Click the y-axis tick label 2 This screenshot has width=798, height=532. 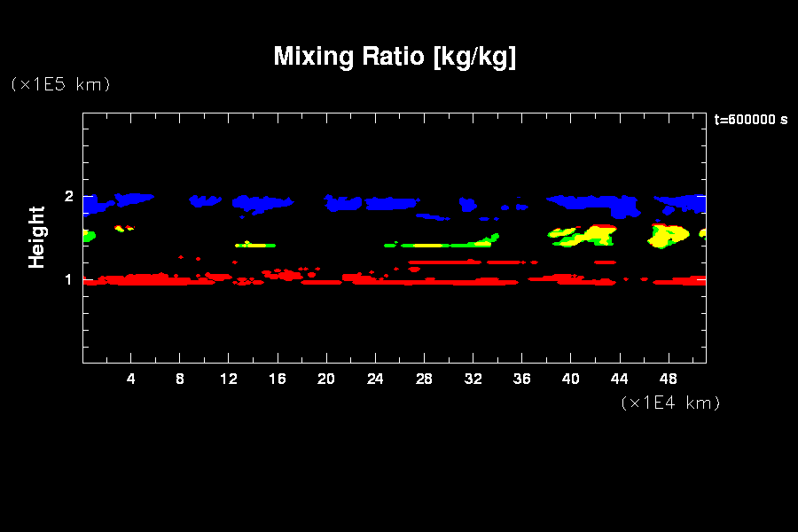click(x=67, y=197)
